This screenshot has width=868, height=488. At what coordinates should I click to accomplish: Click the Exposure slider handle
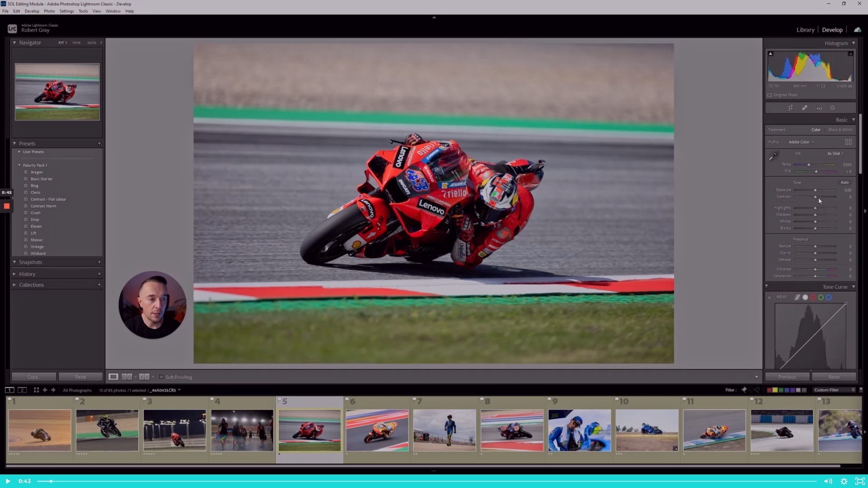[815, 190]
